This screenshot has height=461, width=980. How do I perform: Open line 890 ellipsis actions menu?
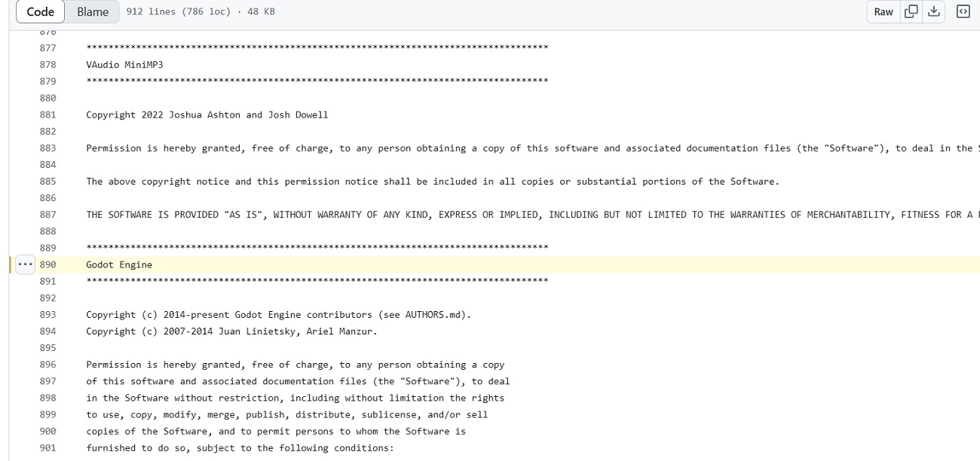click(x=25, y=264)
